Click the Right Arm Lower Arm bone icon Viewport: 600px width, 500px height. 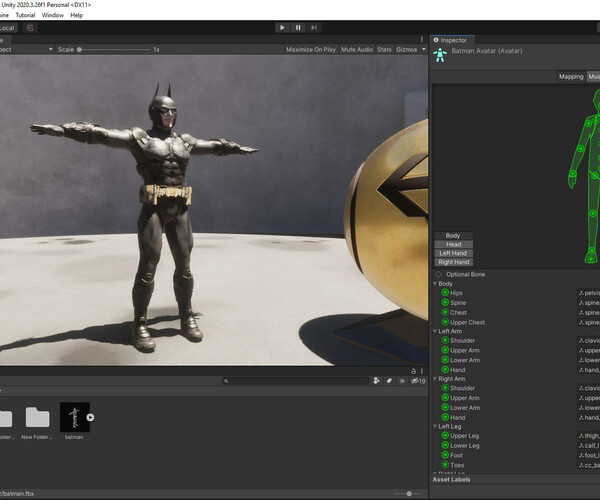445,407
